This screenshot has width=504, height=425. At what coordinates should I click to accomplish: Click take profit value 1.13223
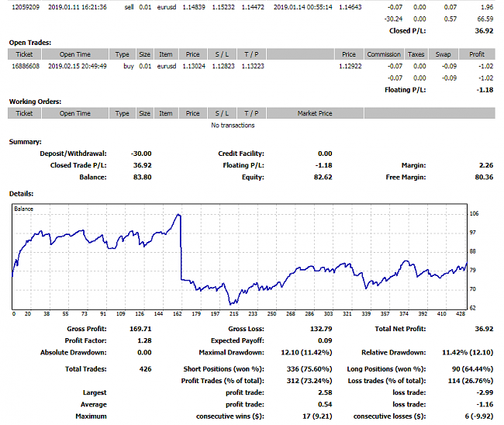pos(253,66)
